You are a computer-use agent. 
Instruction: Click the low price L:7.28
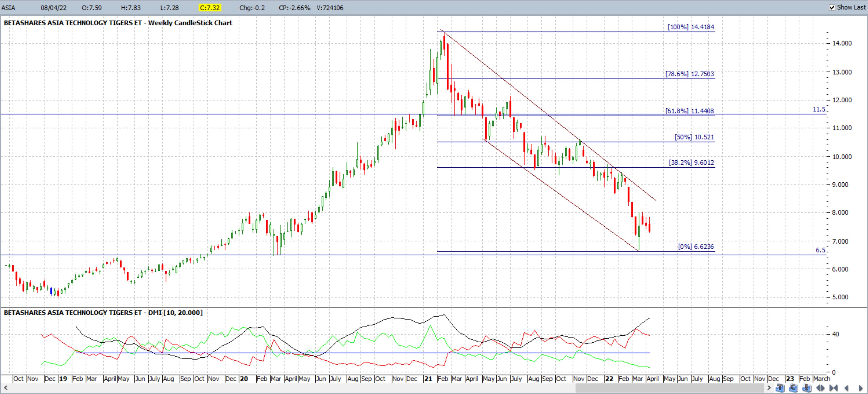pos(170,8)
